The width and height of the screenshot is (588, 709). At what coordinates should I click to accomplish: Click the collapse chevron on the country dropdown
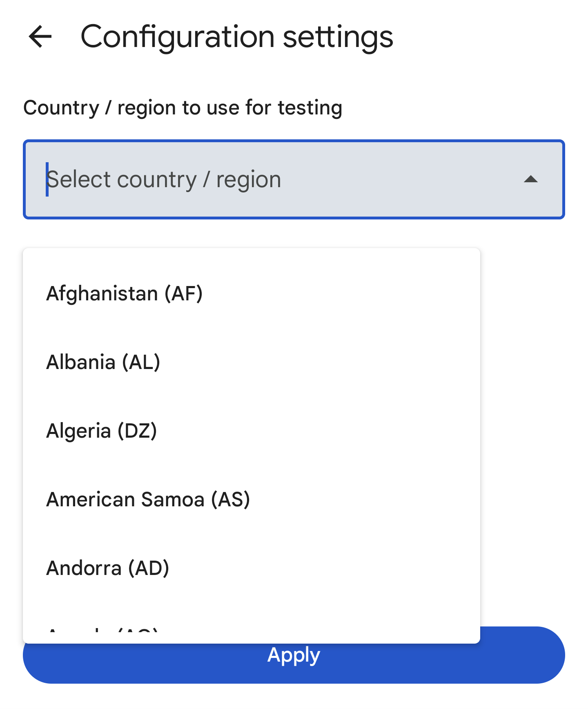coord(530,179)
